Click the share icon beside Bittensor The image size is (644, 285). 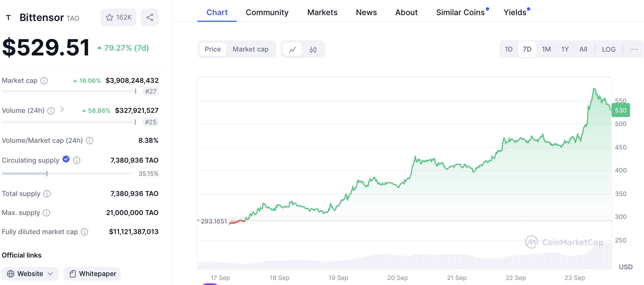150,17
